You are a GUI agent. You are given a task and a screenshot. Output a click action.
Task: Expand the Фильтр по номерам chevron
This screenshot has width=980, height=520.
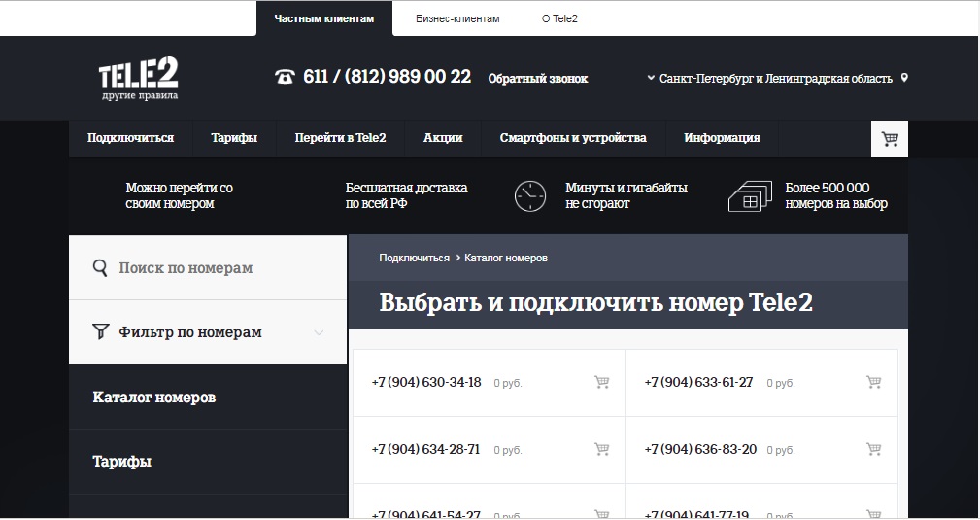pos(319,332)
